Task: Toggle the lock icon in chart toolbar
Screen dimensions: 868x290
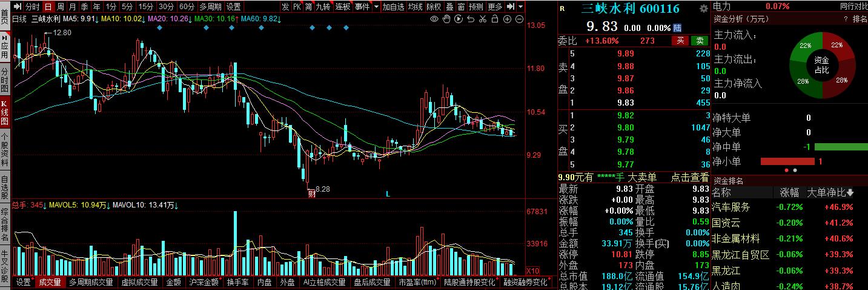Action: (495, 19)
